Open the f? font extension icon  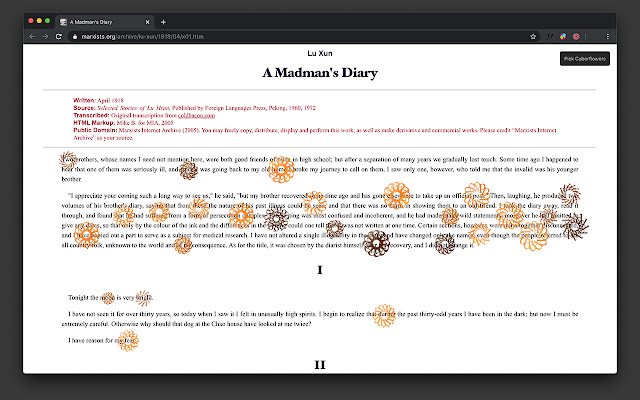[x=550, y=36]
